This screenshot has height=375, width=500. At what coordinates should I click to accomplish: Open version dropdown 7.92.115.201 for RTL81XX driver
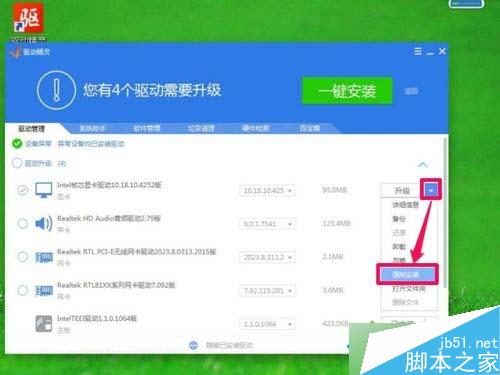click(267, 290)
